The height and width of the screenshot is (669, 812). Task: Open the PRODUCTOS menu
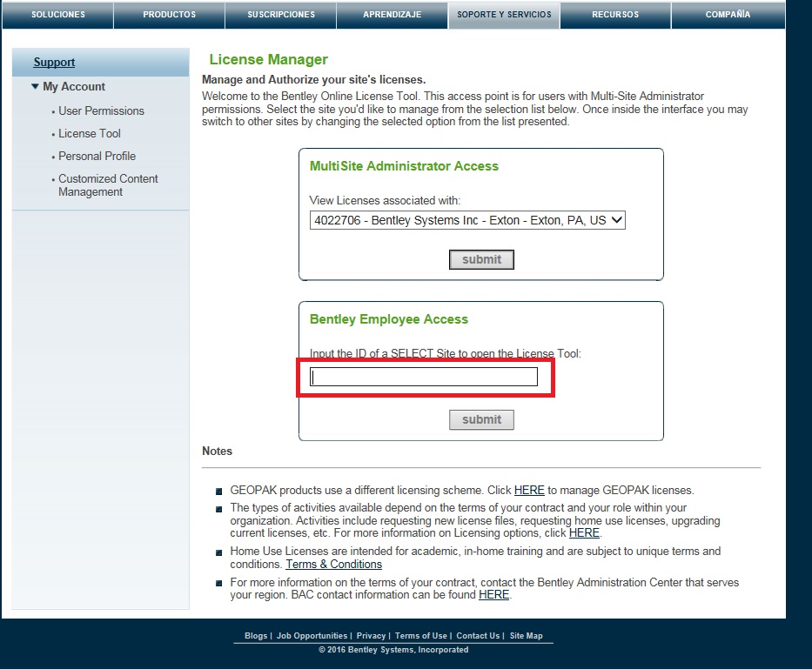click(x=170, y=15)
